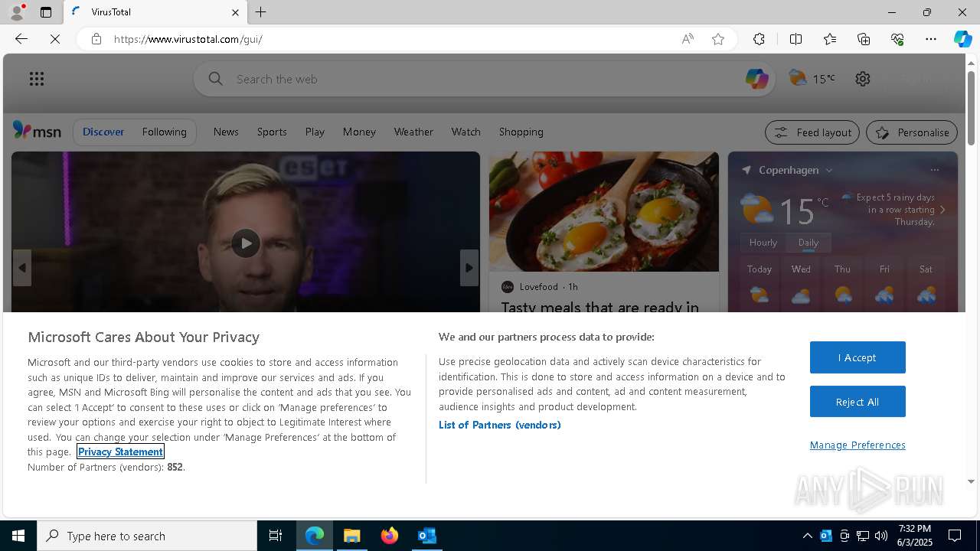Open the News menu item

tap(226, 132)
